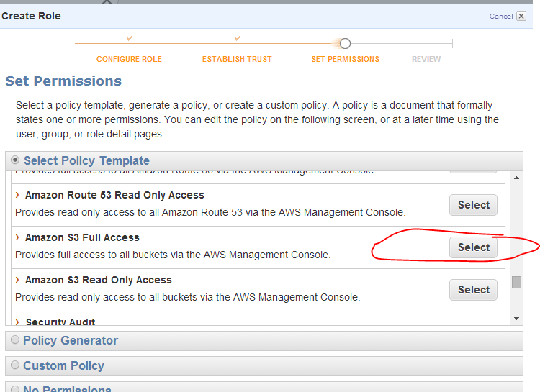The image size is (540, 392).
Task: Click 'Provides full access to all buckets' description
Action: click(x=173, y=255)
